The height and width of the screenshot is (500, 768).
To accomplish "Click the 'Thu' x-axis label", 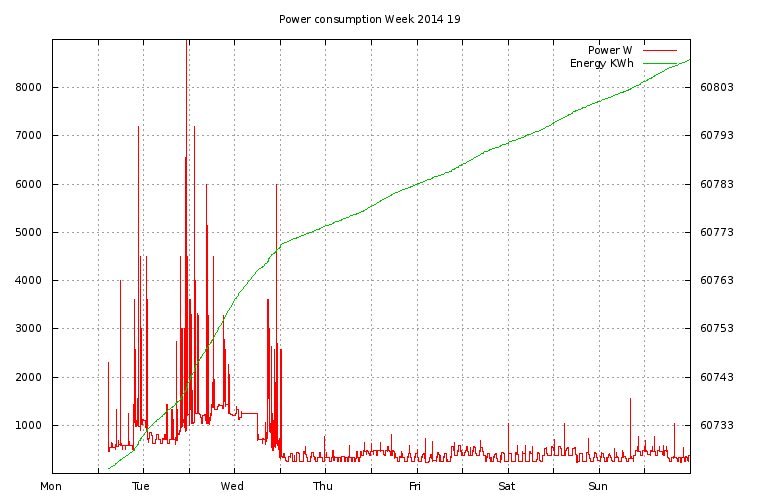I will click(323, 486).
